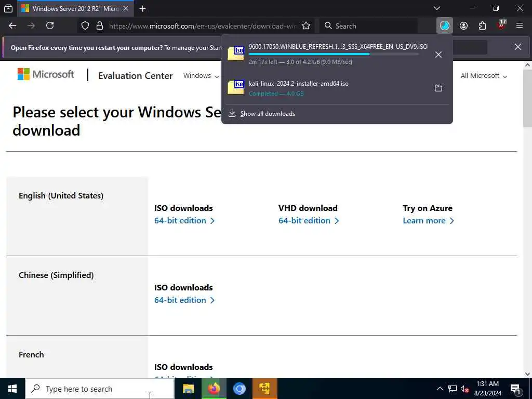Click the page vertical scrollbar thumb
Screen dimensions: 532x399
coord(528,98)
